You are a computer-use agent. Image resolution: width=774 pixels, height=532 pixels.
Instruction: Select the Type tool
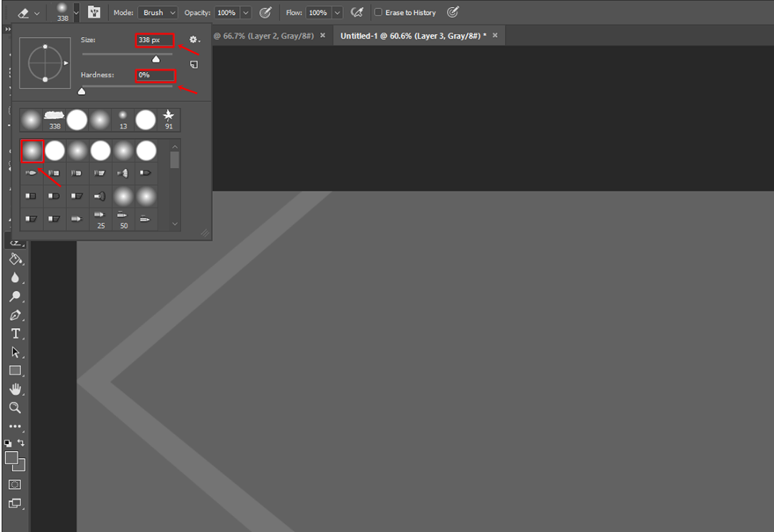click(x=15, y=333)
